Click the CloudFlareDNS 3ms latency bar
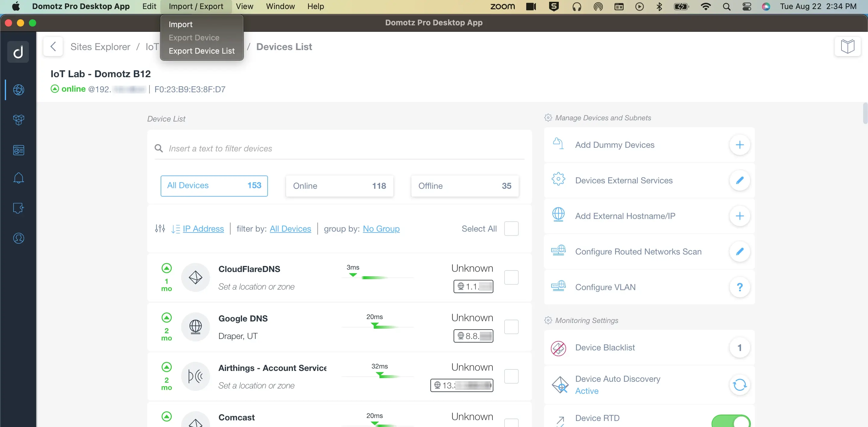This screenshot has height=427, width=868. click(377, 277)
